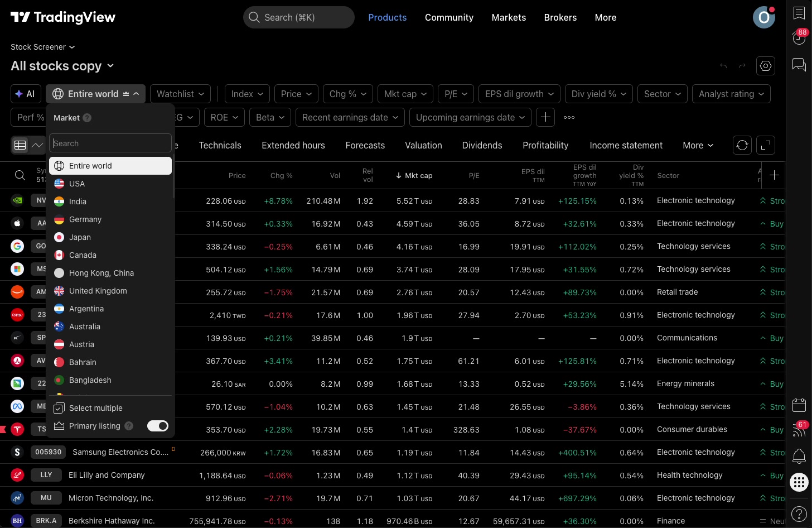This screenshot has height=528, width=812.
Task: Toggle the Primary listing switch
Action: (x=158, y=426)
